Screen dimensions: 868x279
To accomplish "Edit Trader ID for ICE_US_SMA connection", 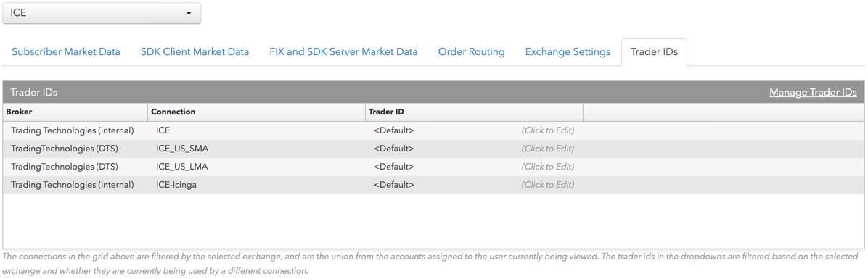I will [x=547, y=149].
